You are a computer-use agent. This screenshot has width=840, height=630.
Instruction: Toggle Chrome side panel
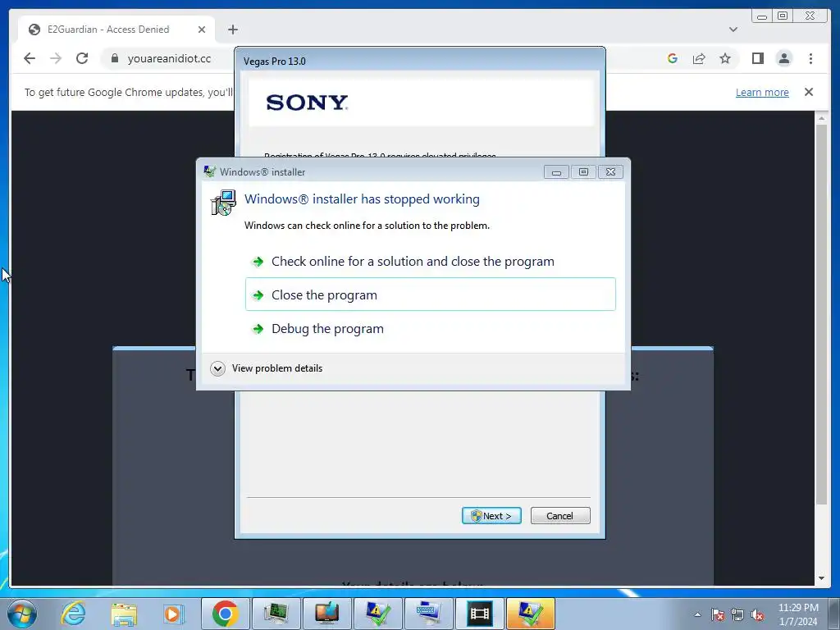pyautogui.click(x=757, y=58)
